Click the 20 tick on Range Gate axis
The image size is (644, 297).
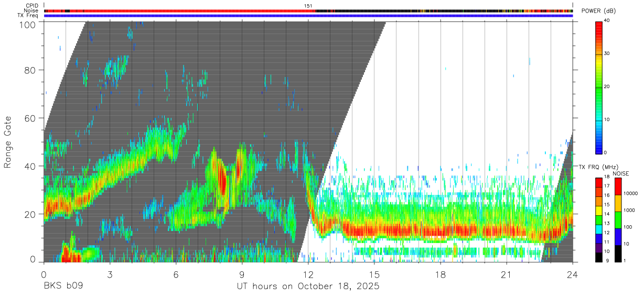(x=30, y=214)
